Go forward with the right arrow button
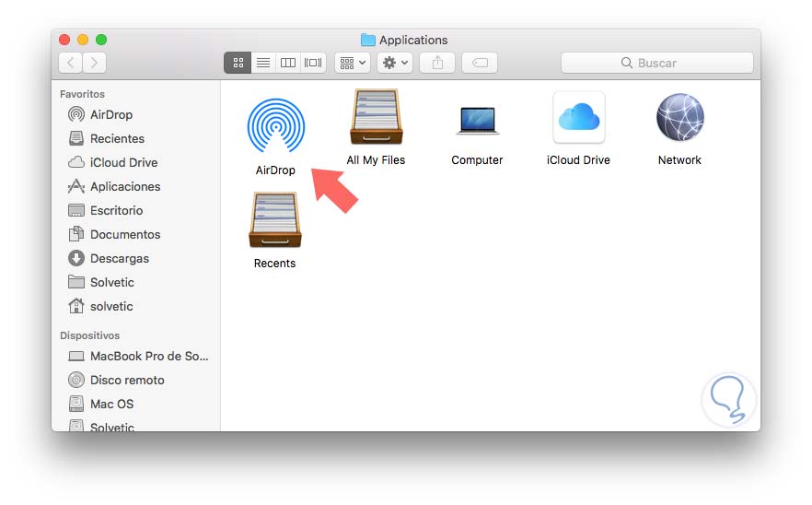This screenshot has height=505, width=812. [x=94, y=63]
